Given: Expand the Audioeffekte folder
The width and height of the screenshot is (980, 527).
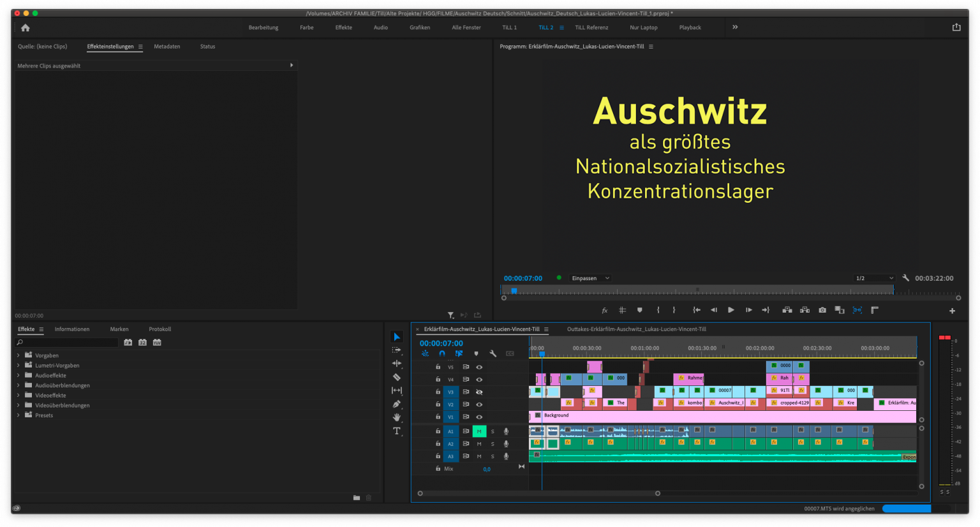Looking at the screenshot, I should pos(18,375).
